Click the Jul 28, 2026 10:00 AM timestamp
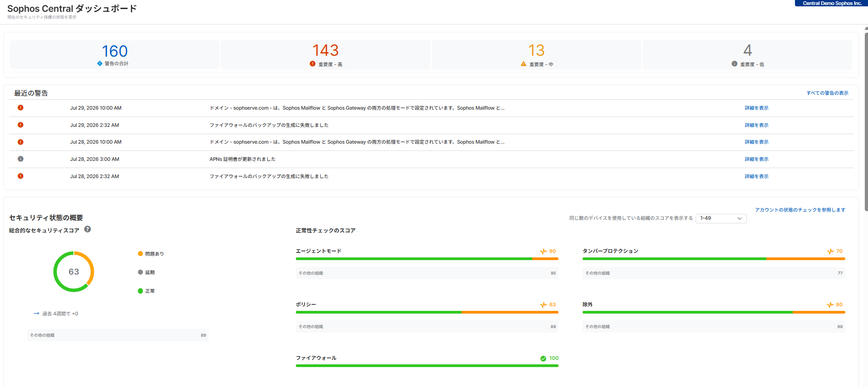This screenshot has width=868, height=387. (x=96, y=142)
